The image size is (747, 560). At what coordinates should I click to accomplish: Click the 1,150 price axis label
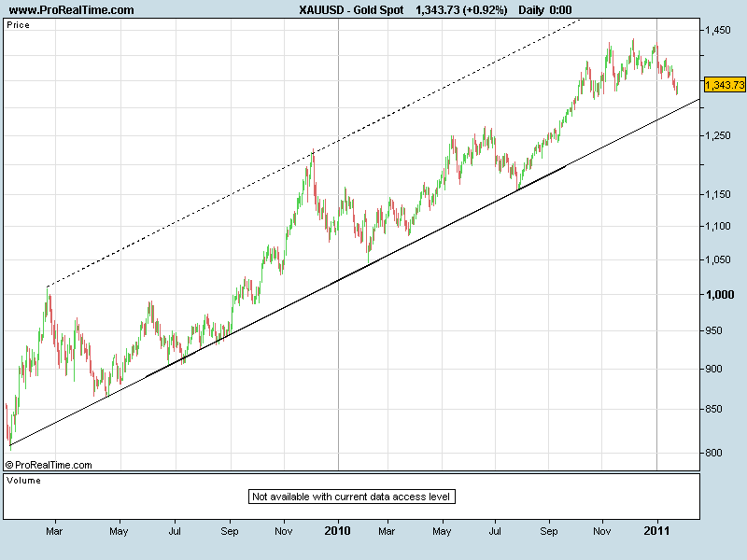click(x=717, y=194)
